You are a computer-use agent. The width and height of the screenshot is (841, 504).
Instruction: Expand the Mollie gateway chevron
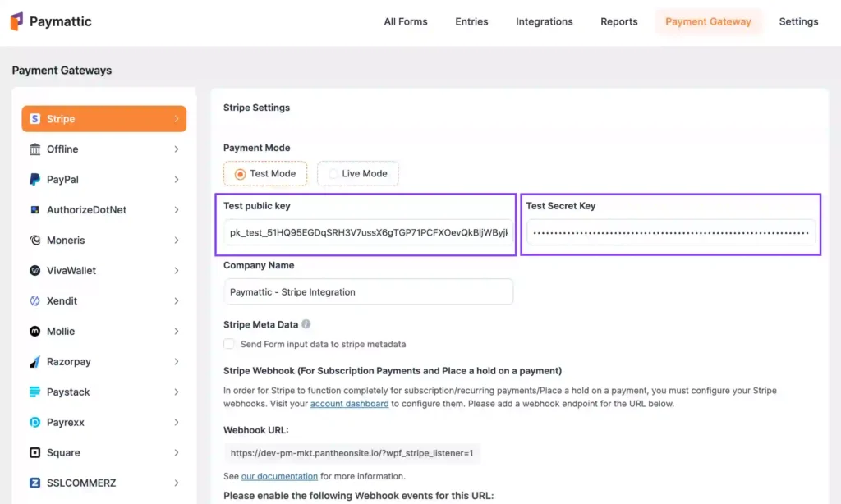pos(177,332)
